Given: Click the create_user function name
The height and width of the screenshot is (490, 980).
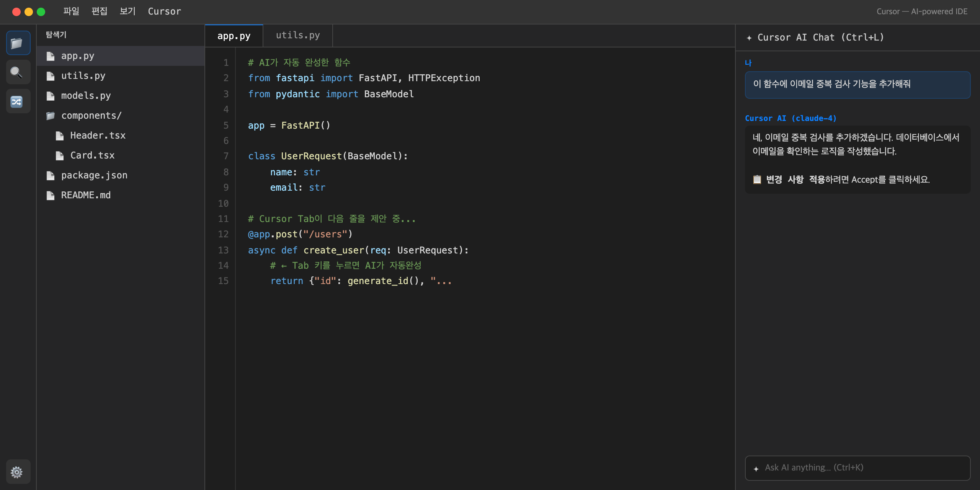Looking at the screenshot, I should click(334, 250).
